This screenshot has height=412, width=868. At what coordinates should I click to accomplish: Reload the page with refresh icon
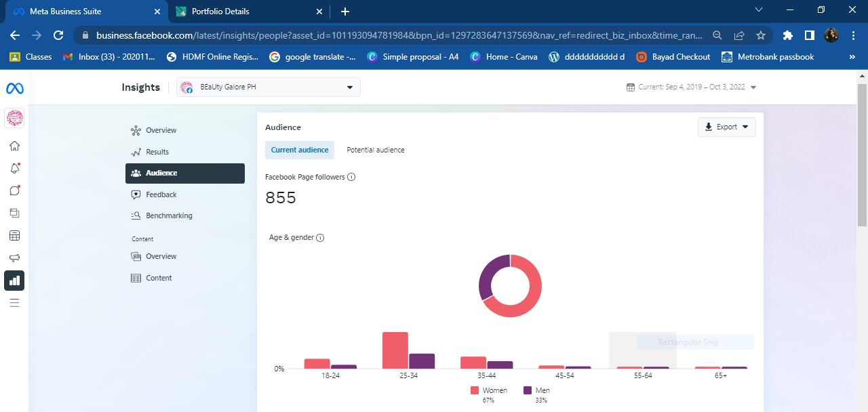tap(58, 35)
